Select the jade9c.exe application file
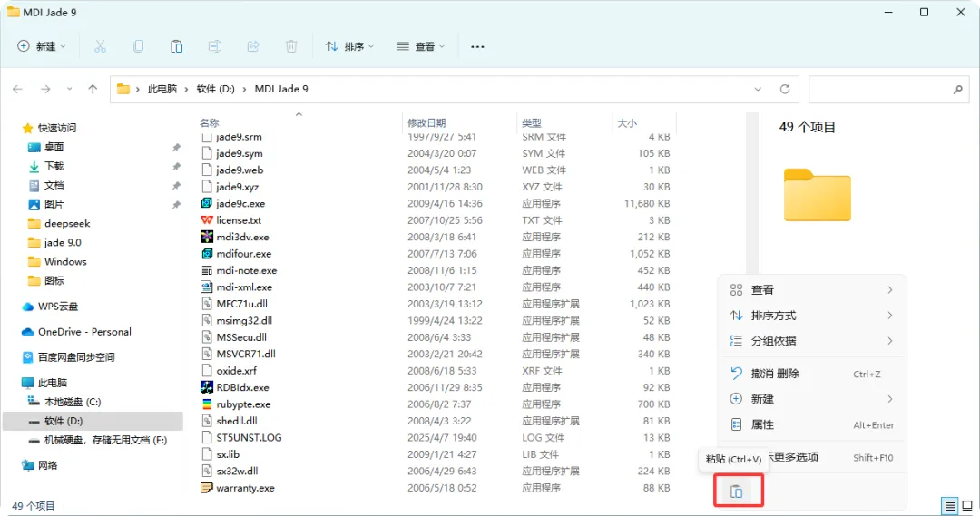 coord(240,204)
